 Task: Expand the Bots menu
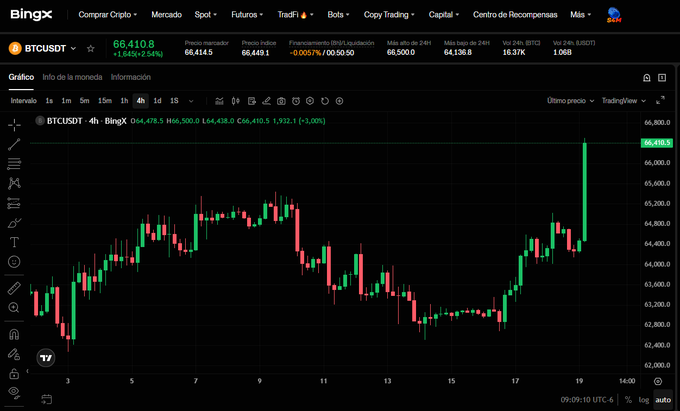coord(338,15)
